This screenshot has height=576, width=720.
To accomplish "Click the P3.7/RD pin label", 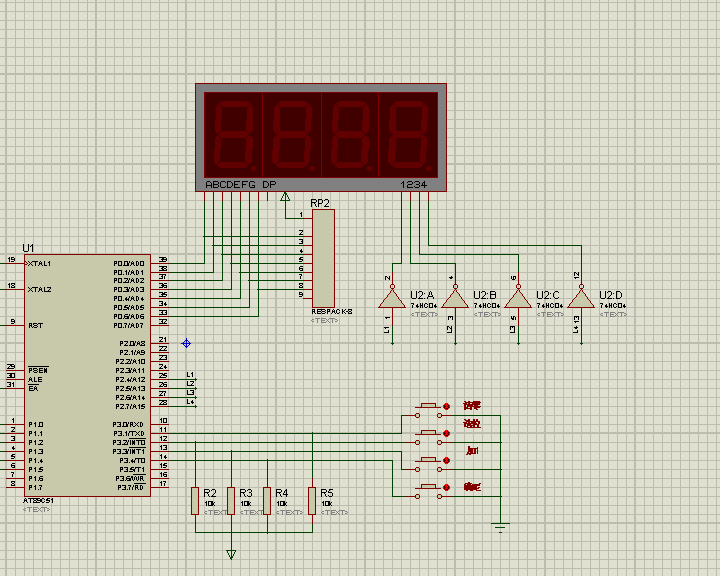I will click(x=131, y=487).
